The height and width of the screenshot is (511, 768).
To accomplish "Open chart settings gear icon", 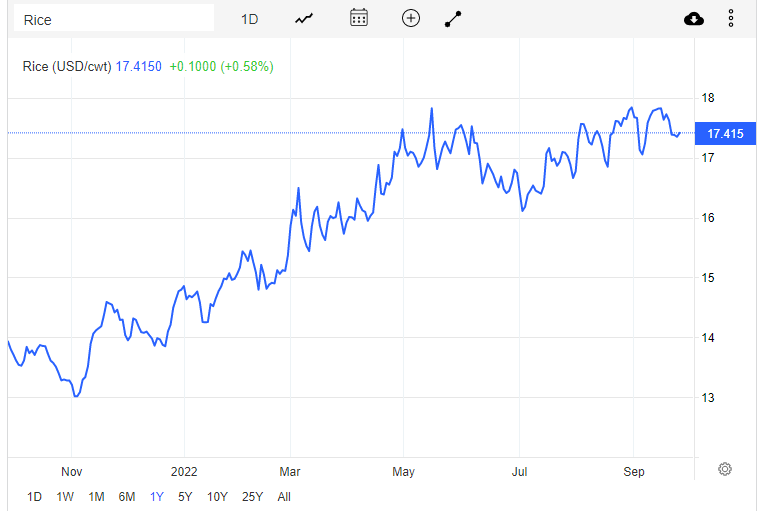I will (x=725, y=469).
